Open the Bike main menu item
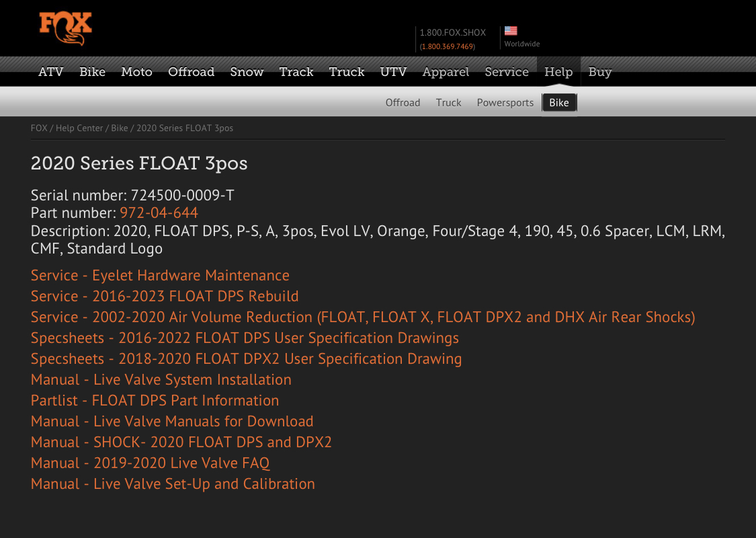This screenshot has height=538, width=756. pyautogui.click(x=92, y=72)
